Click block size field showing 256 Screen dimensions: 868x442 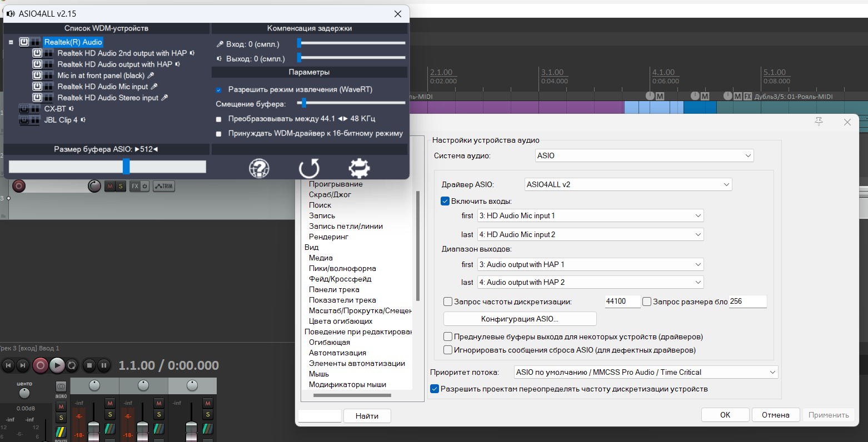[747, 302]
